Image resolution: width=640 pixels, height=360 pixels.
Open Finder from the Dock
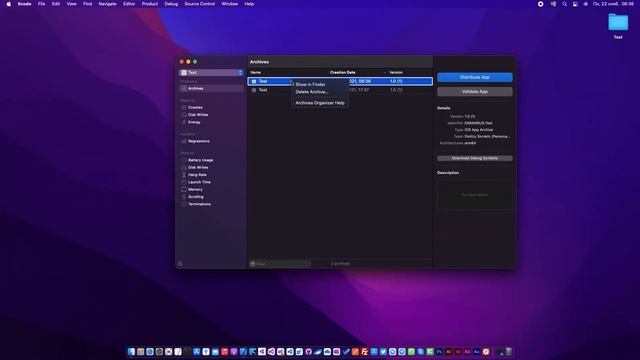pos(131,351)
